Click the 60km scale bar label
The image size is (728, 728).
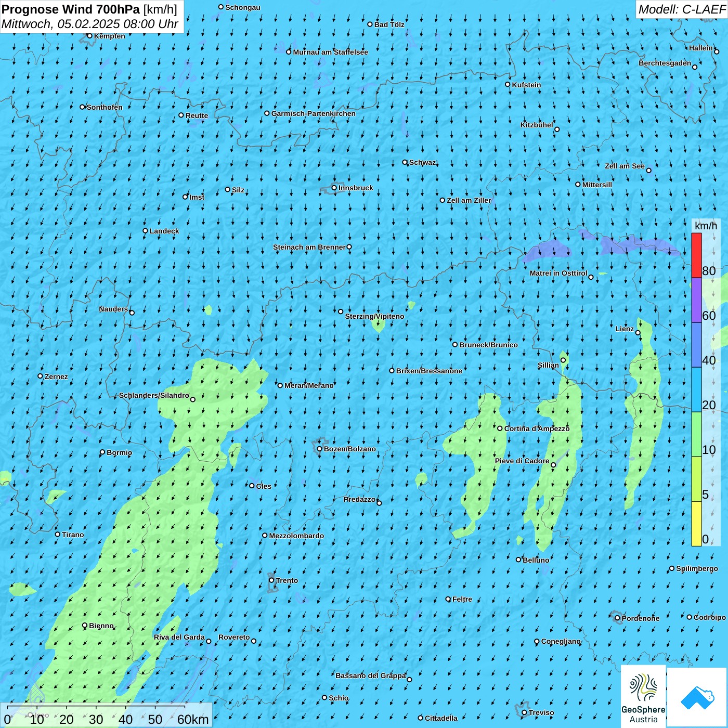pos(193,720)
